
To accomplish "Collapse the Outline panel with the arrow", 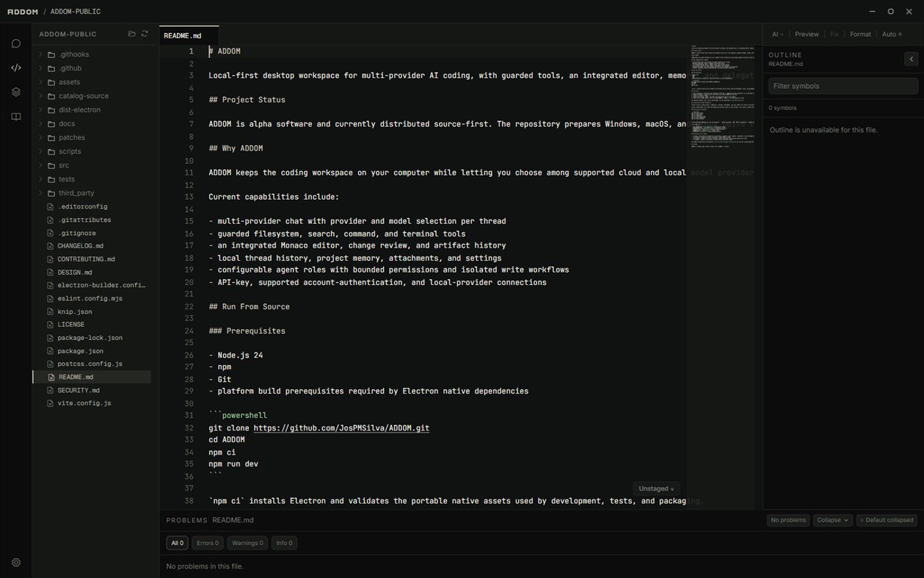I will tap(911, 59).
